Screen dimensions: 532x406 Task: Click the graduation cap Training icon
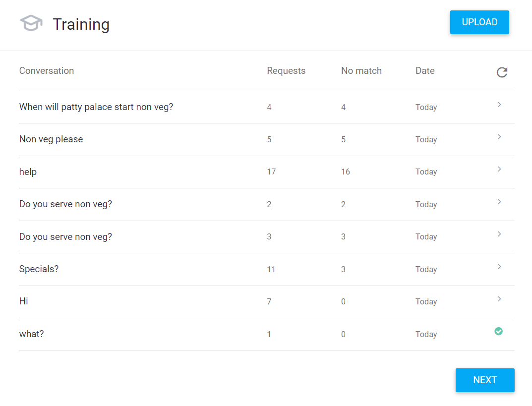[31, 23]
